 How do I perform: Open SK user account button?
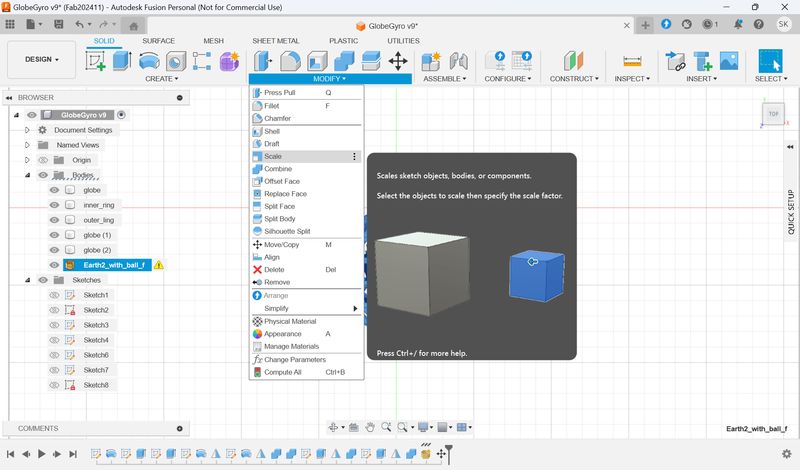(783, 24)
